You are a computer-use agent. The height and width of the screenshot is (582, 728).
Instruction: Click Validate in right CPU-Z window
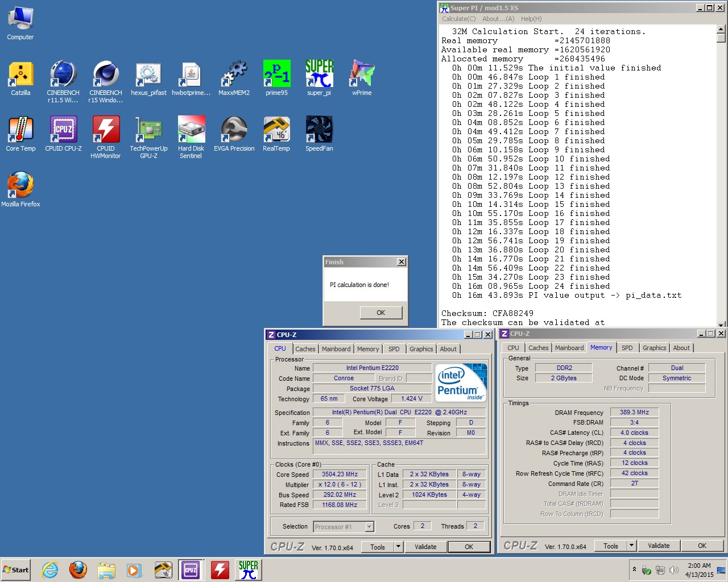click(x=659, y=546)
